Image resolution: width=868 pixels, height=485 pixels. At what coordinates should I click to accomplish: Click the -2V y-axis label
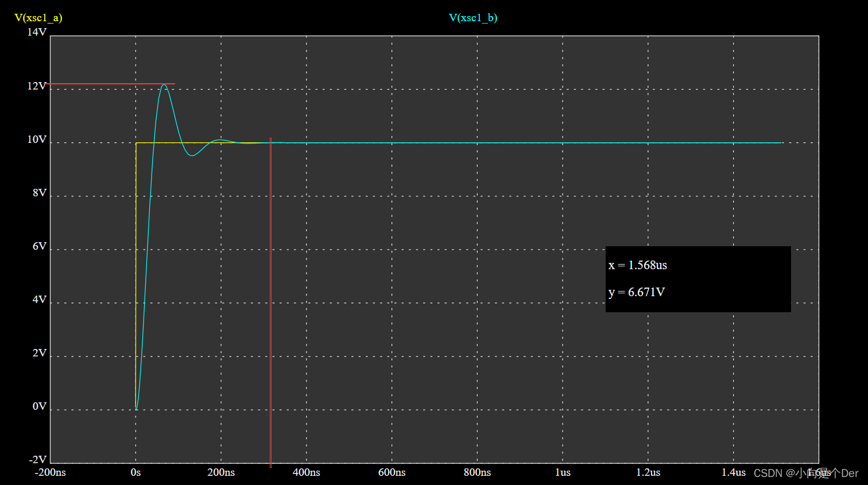[x=38, y=460]
